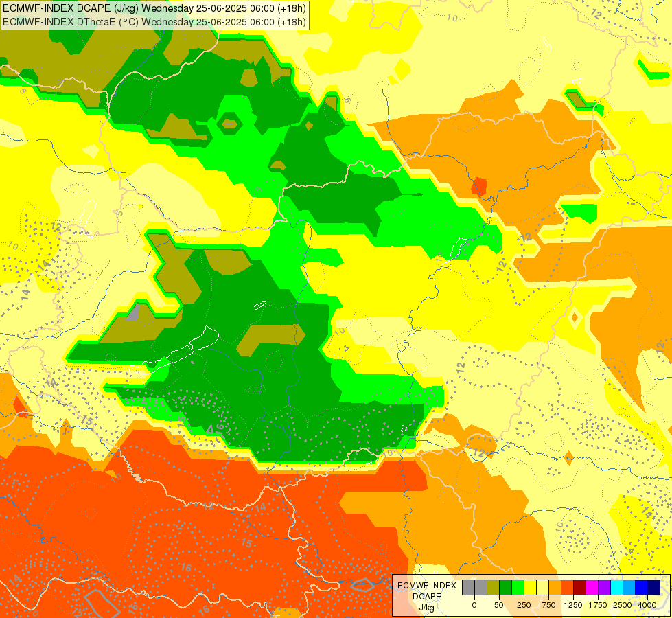This screenshot has width=672, height=618.
Task: Click the navy legend swatch
Action: (x=654, y=588)
